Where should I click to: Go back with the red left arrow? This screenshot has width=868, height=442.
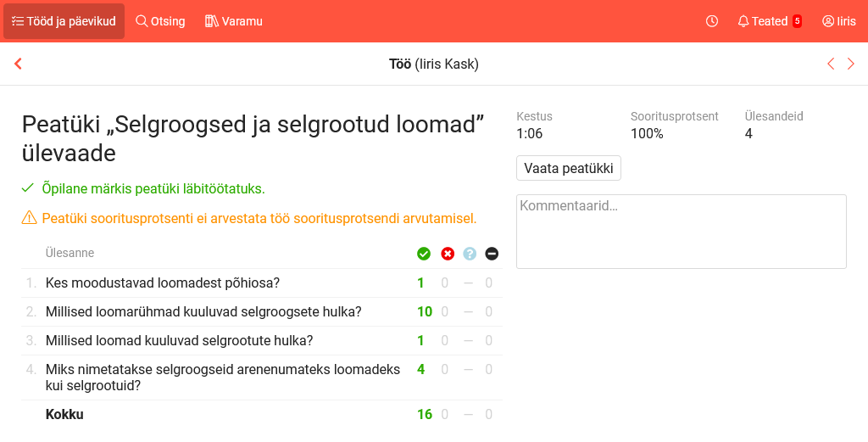(18, 64)
